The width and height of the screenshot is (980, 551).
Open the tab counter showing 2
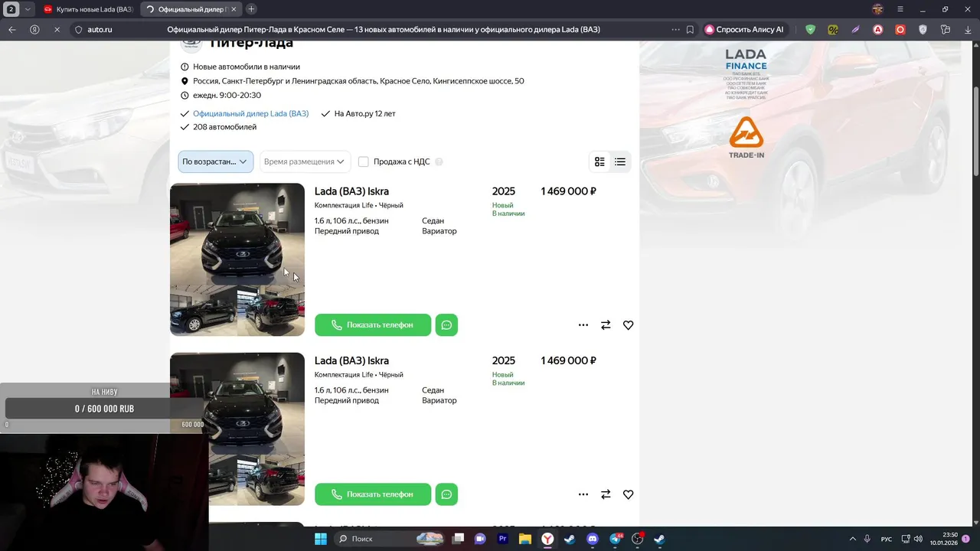click(11, 9)
